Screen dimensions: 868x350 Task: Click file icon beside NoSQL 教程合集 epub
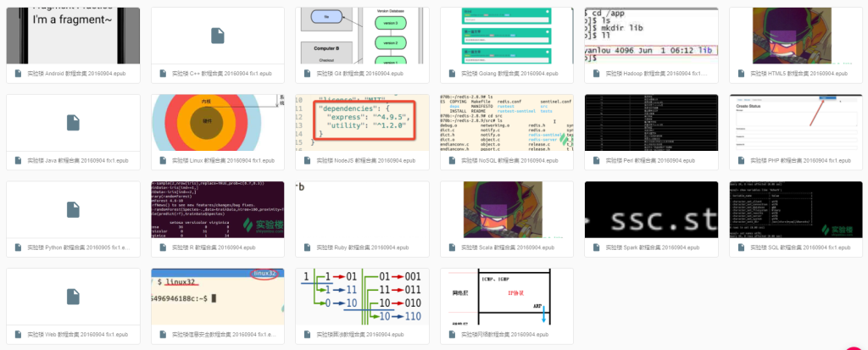(x=452, y=160)
